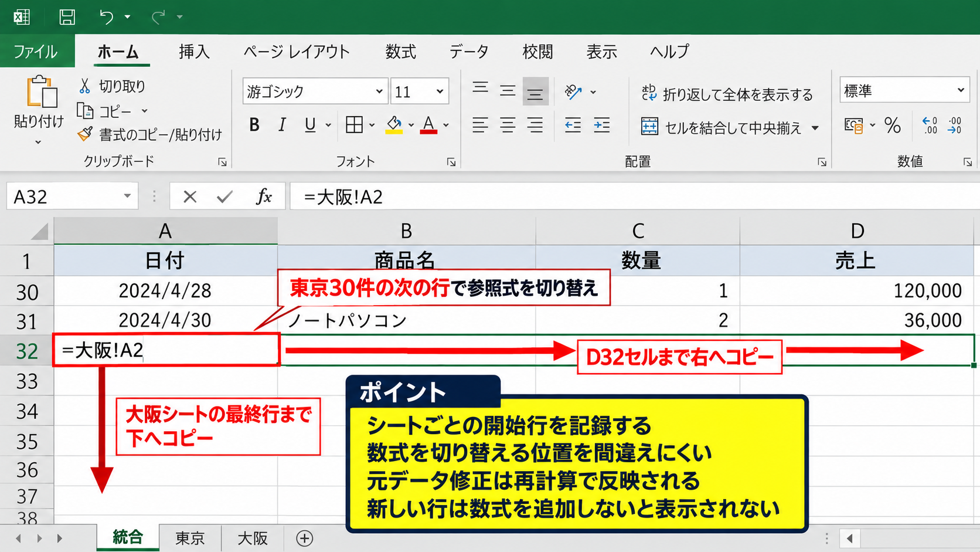Click the increase indent icon
This screenshot has height=552, width=980.
pyautogui.click(x=602, y=125)
